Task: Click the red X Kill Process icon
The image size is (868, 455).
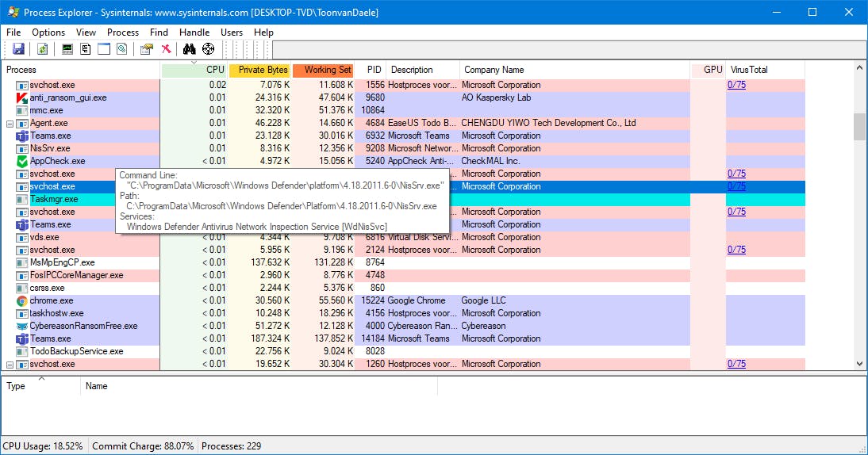Action: click(x=166, y=49)
